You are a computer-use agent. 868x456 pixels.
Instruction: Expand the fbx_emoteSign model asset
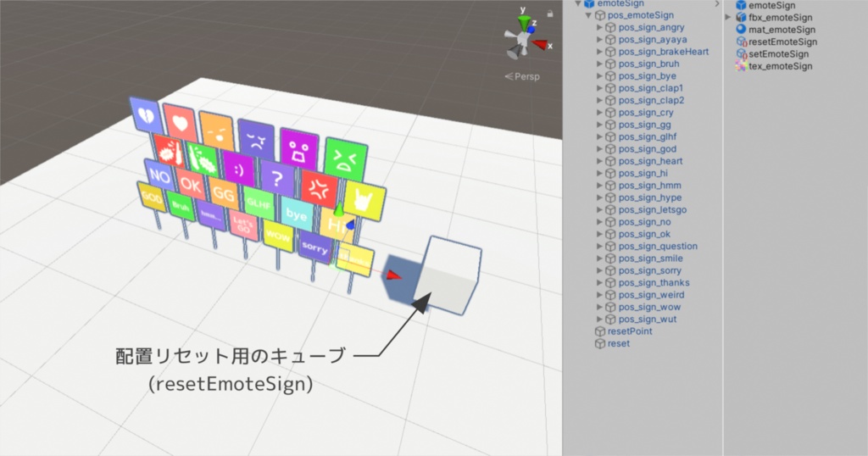pos(728,17)
